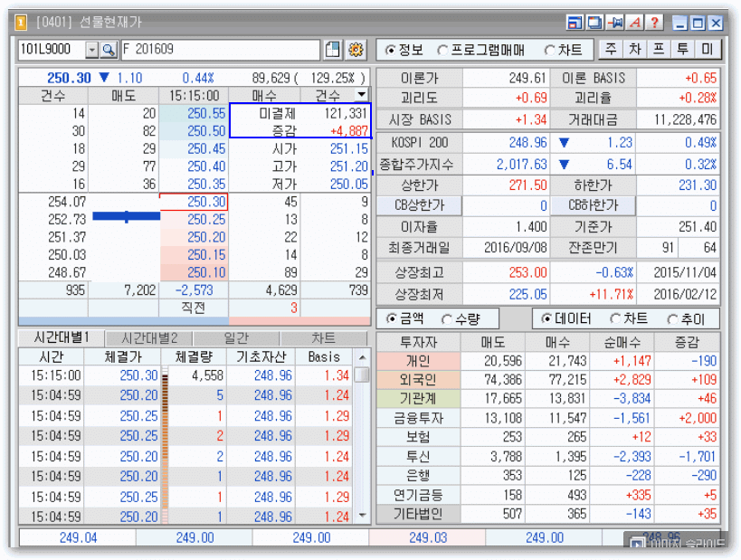Click the red A font-size icon
Image resolution: width=741 pixels, height=560 pixels.
[x=634, y=22]
